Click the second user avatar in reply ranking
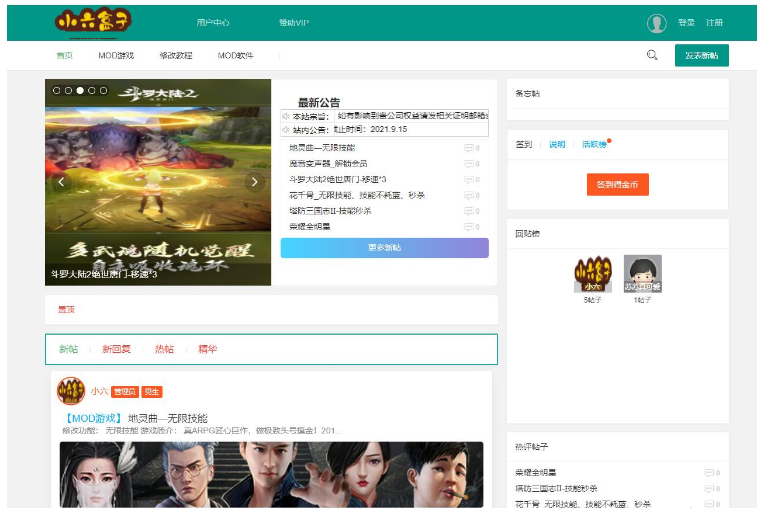760x508 pixels. pos(642,273)
